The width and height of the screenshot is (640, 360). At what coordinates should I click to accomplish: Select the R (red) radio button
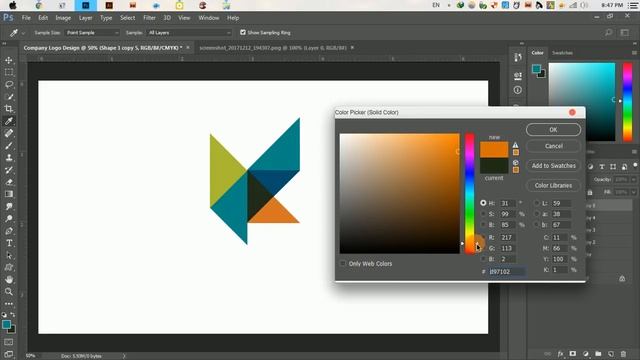pos(483,237)
